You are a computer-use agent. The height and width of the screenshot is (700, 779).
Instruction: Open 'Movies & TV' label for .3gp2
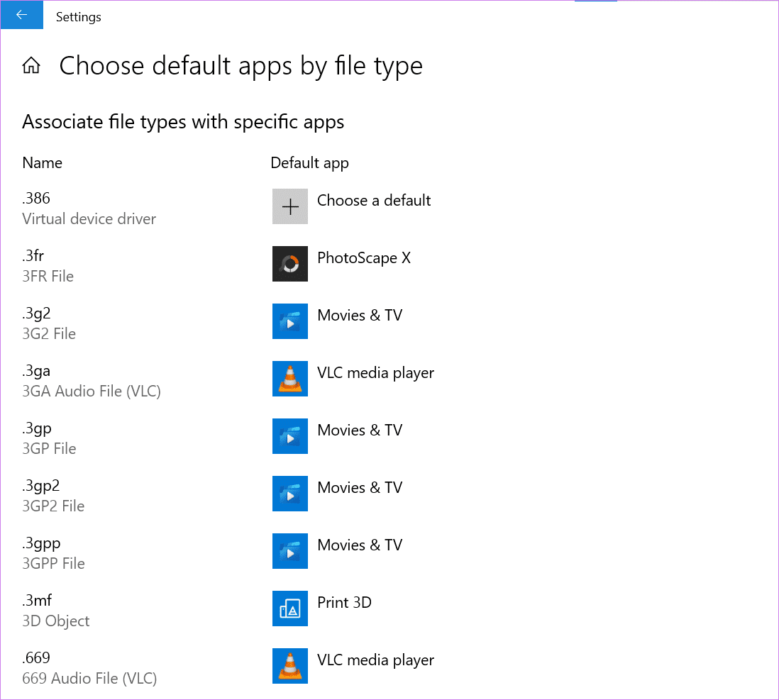pos(360,488)
